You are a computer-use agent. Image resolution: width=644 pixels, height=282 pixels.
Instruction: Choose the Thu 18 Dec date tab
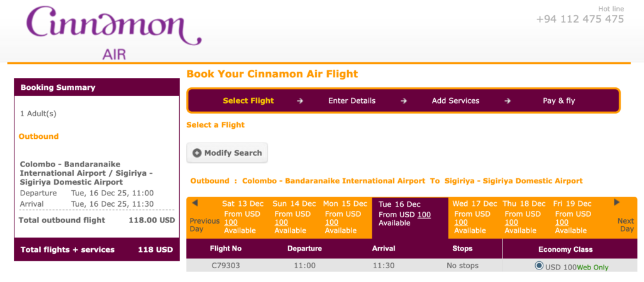click(x=525, y=217)
